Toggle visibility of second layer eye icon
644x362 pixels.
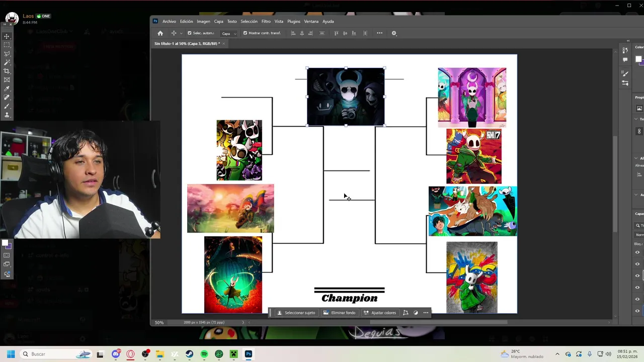point(637,264)
